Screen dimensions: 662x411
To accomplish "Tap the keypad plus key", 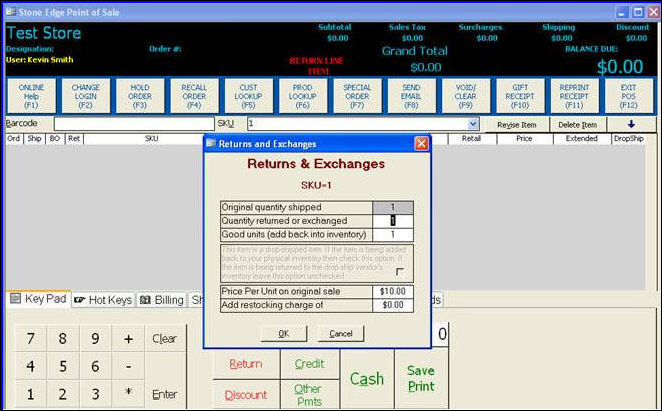I will click(x=128, y=339).
